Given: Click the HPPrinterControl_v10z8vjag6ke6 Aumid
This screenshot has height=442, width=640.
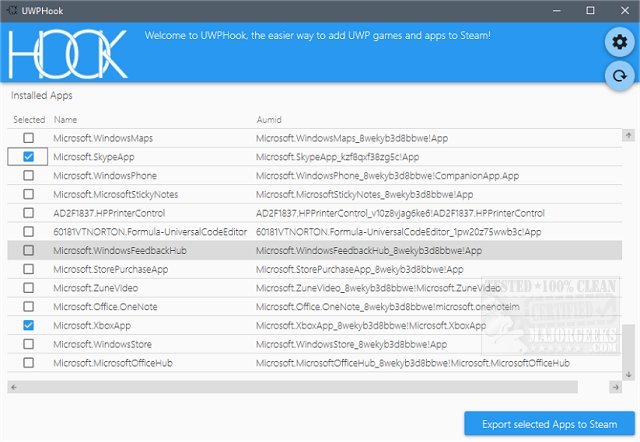Looking at the screenshot, I should [x=400, y=213].
